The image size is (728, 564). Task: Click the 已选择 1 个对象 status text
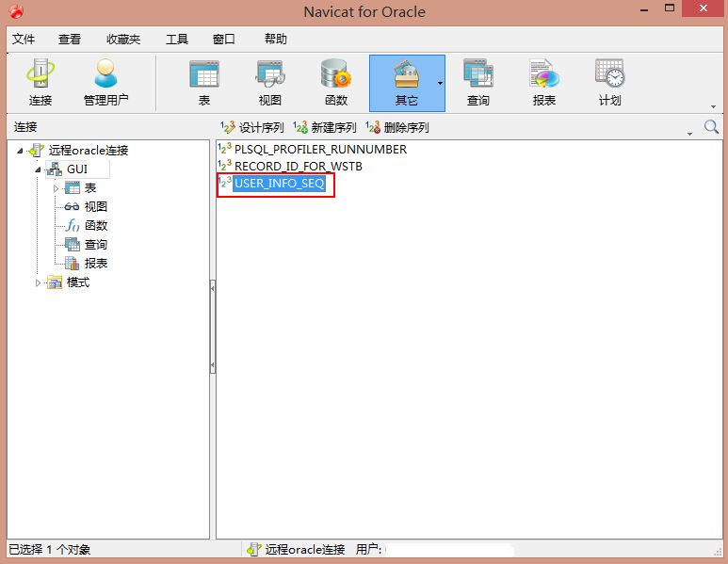(50, 550)
